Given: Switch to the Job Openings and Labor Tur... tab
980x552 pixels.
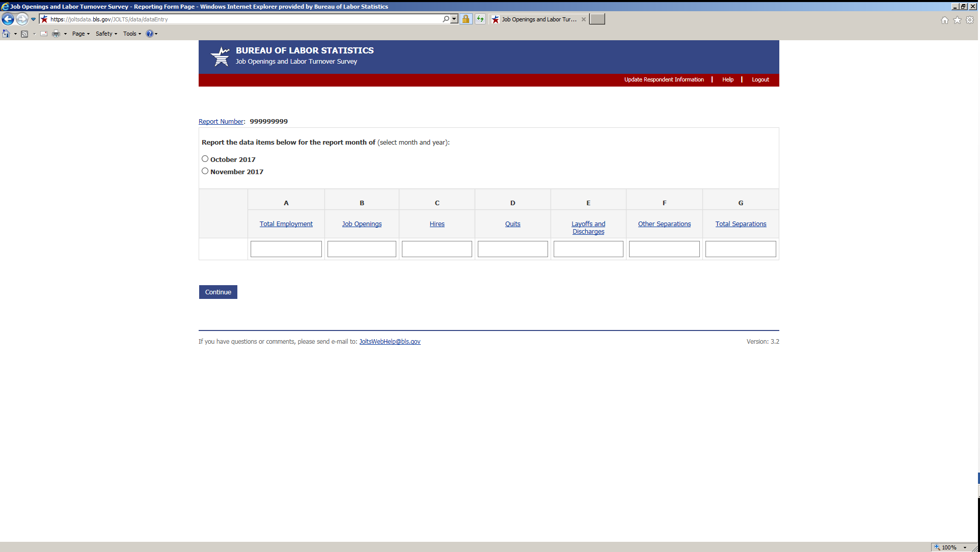Looking at the screenshot, I should tap(538, 19).
